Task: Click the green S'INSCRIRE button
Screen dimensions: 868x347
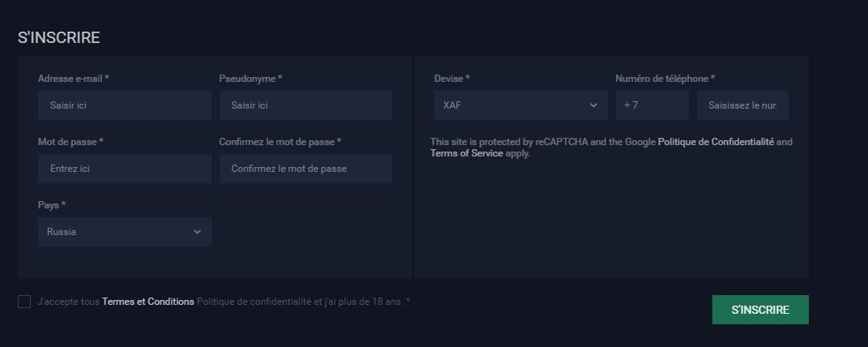Action: (x=759, y=310)
